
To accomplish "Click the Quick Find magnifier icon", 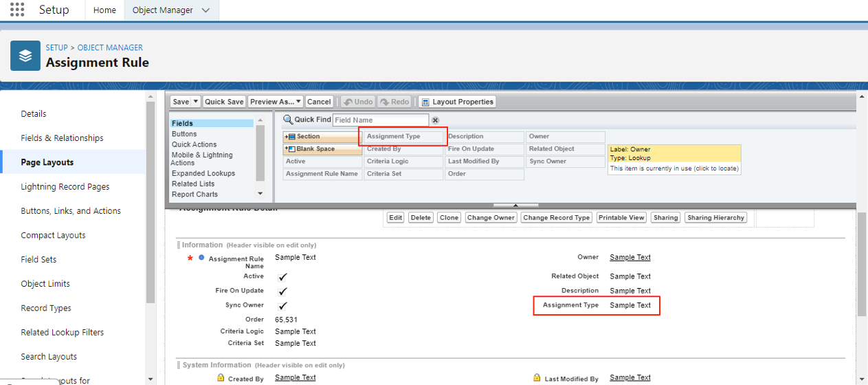I will tap(288, 120).
